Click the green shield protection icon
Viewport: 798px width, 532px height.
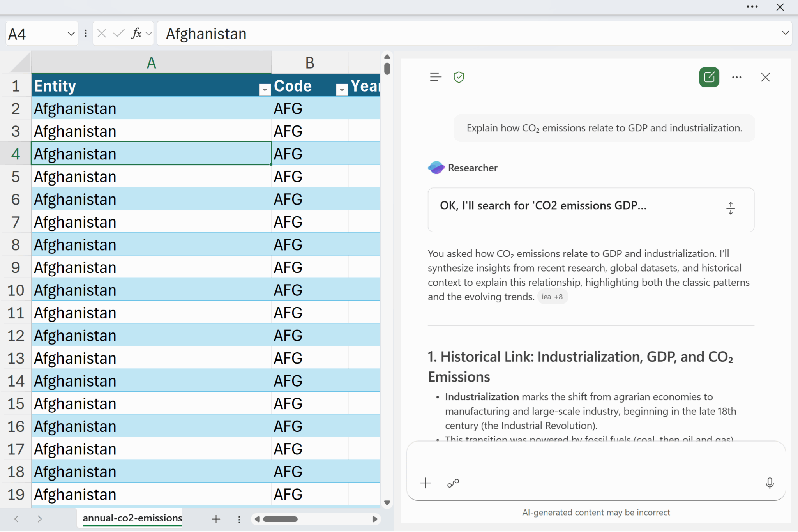pyautogui.click(x=459, y=77)
